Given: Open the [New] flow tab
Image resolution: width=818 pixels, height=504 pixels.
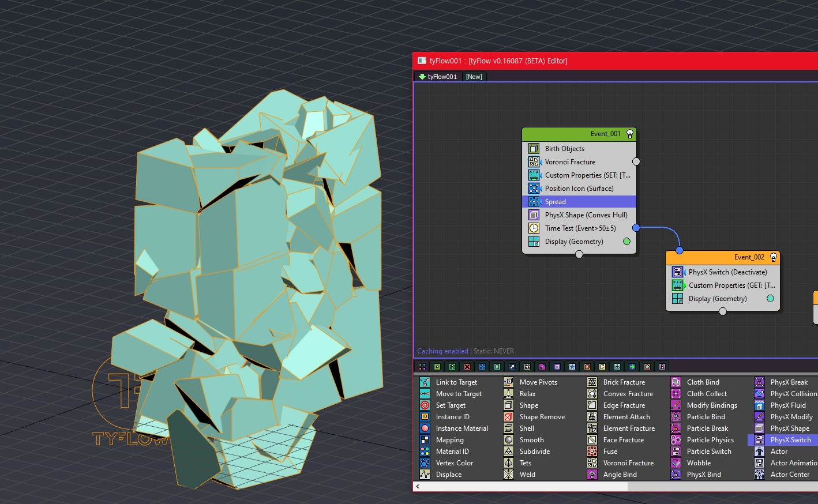Looking at the screenshot, I should [474, 77].
